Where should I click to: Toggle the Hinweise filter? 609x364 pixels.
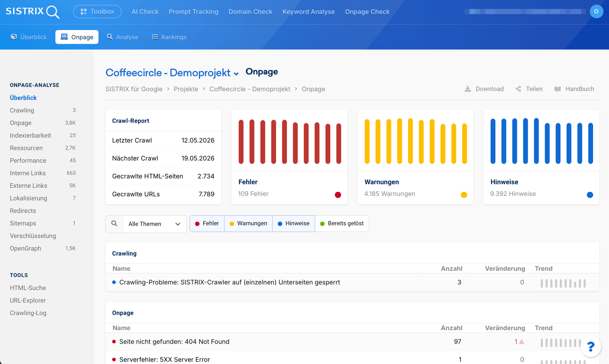click(x=294, y=223)
